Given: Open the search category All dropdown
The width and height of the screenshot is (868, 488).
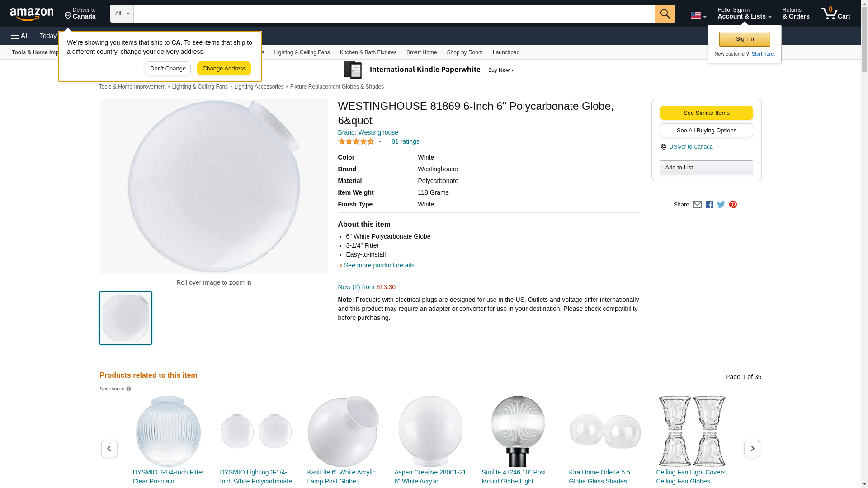Looking at the screenshot, I should click(122, 14).
